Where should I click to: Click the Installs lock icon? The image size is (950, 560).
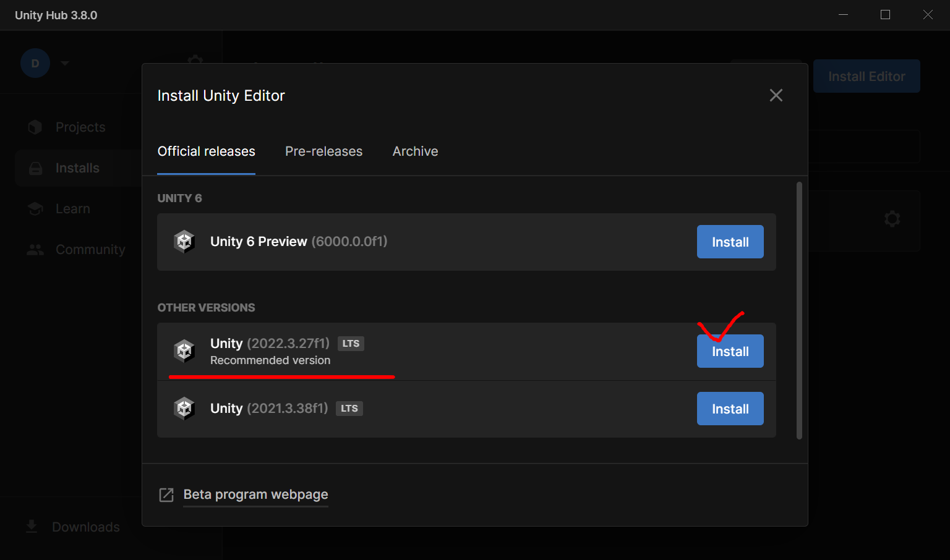[35, 168]
